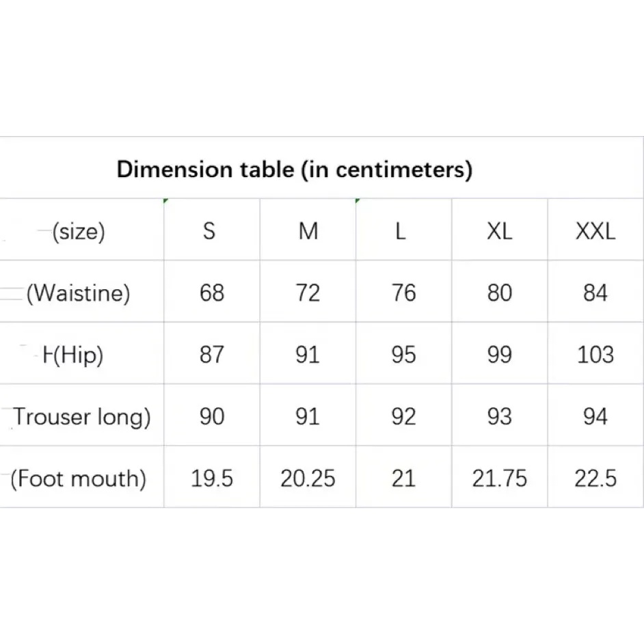644x644 pixels.
Task: Select the hip value 87 cell
Action: [x=212, y=355]
